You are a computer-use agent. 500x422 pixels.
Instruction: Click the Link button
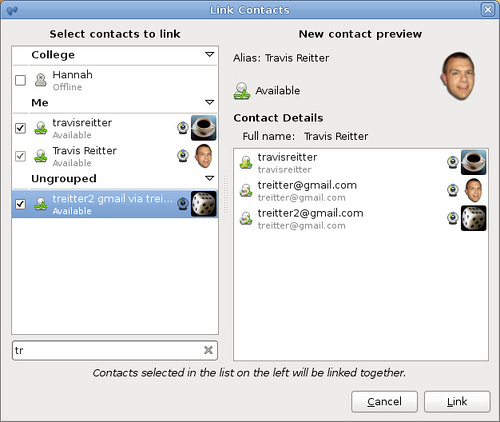coord(457,402)
